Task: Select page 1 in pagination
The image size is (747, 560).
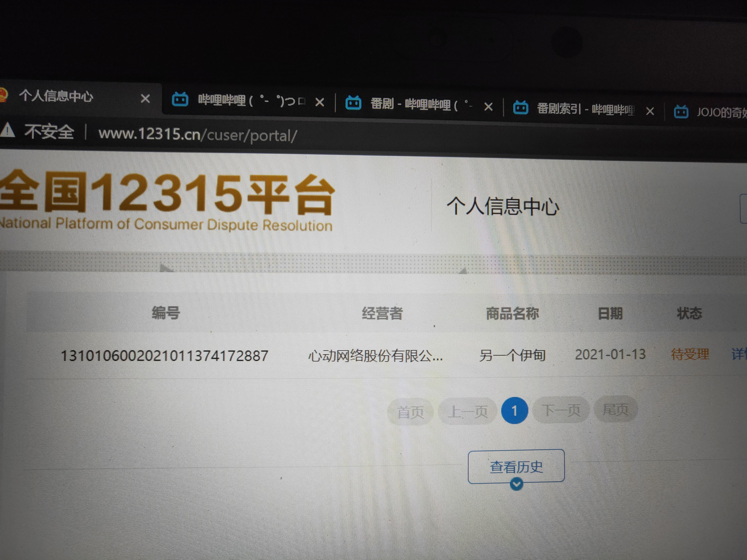Action: pyautogui.click(x=514, y=411)
